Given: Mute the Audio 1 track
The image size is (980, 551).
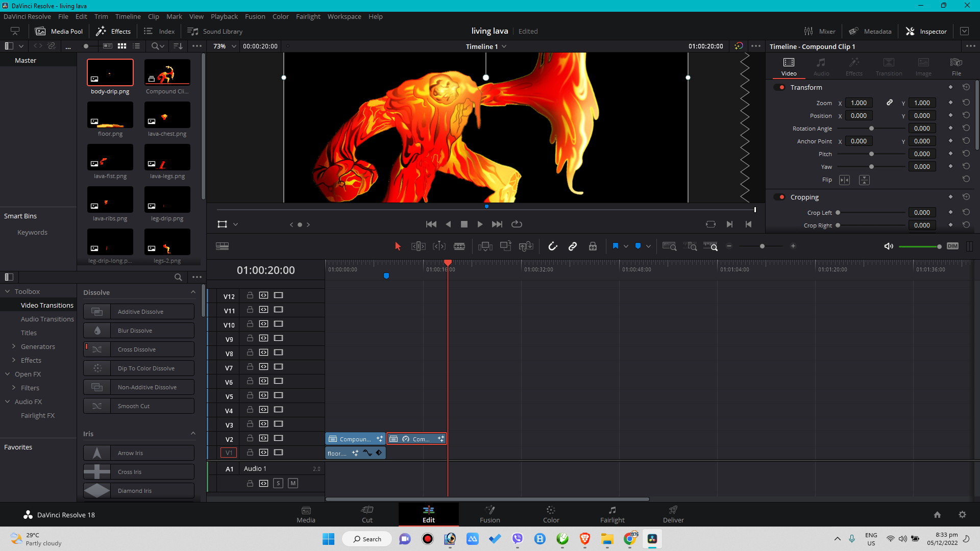Looking at the screenshot, I should tap(293, 483).
